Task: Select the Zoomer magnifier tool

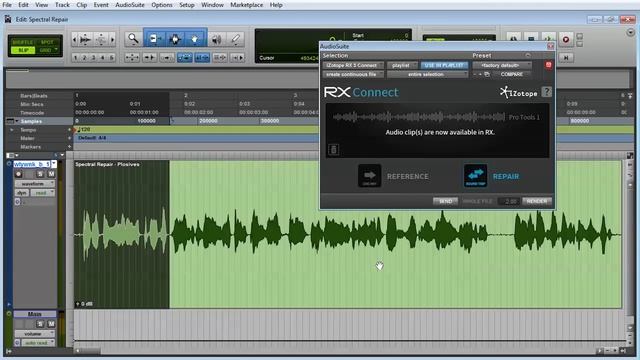Action: click(x=133, y=39)
